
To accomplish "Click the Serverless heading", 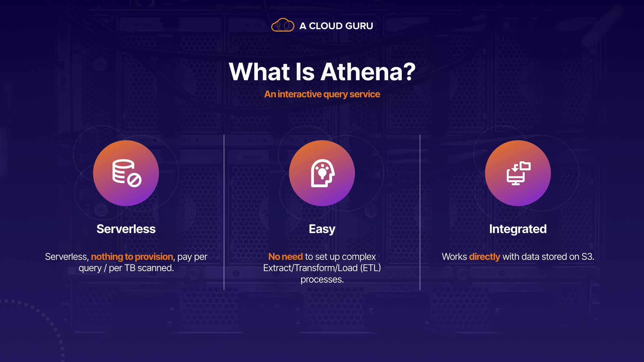I will click(126, 229).
